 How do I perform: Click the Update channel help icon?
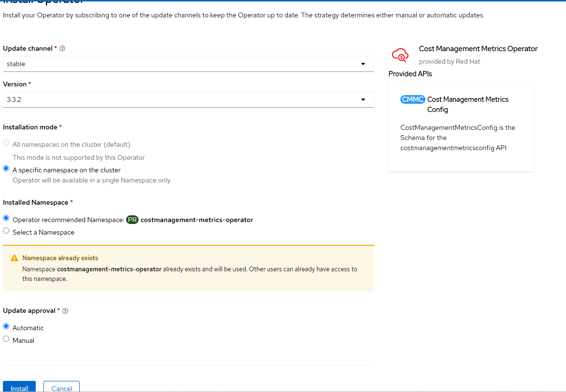pos(62,48)
